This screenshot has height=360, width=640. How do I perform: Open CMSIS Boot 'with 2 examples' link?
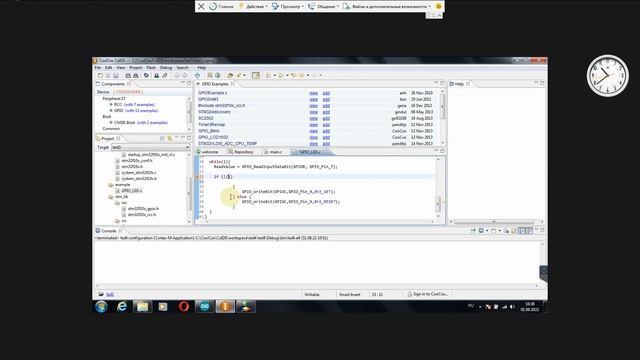click(x=152, y=122)
